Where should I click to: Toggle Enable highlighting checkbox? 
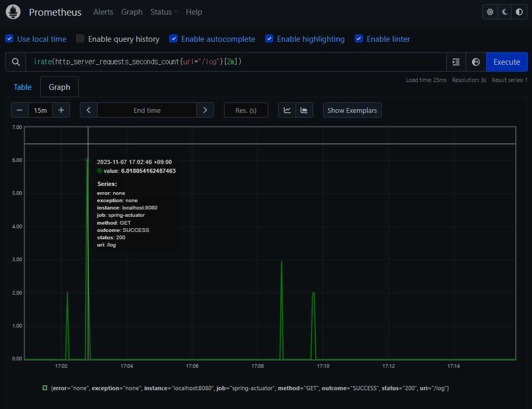pos(269,39)
